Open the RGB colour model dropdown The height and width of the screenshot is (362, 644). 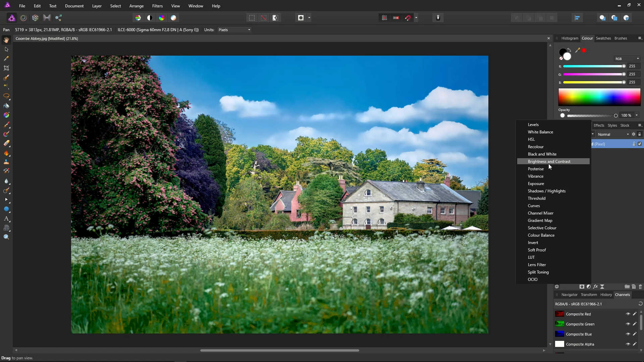627,59
